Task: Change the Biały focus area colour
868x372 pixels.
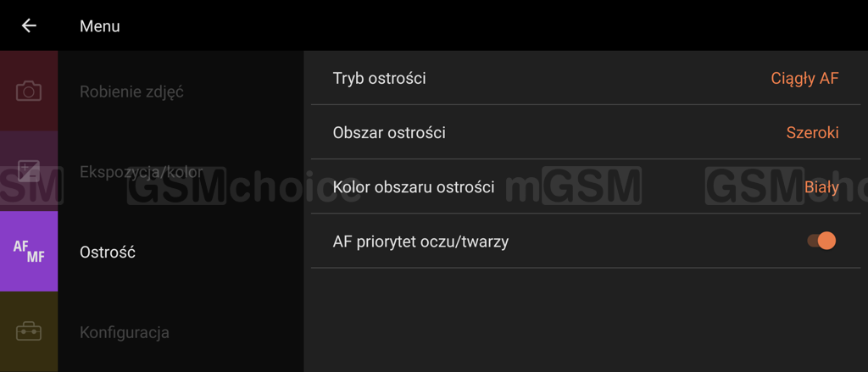Action: click(821, 187)
